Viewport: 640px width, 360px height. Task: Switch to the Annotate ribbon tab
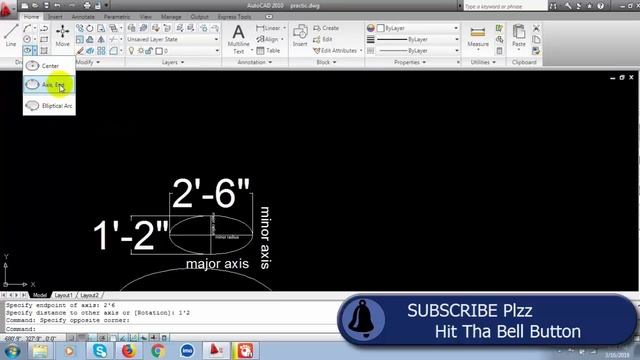(x=83, y=17)
